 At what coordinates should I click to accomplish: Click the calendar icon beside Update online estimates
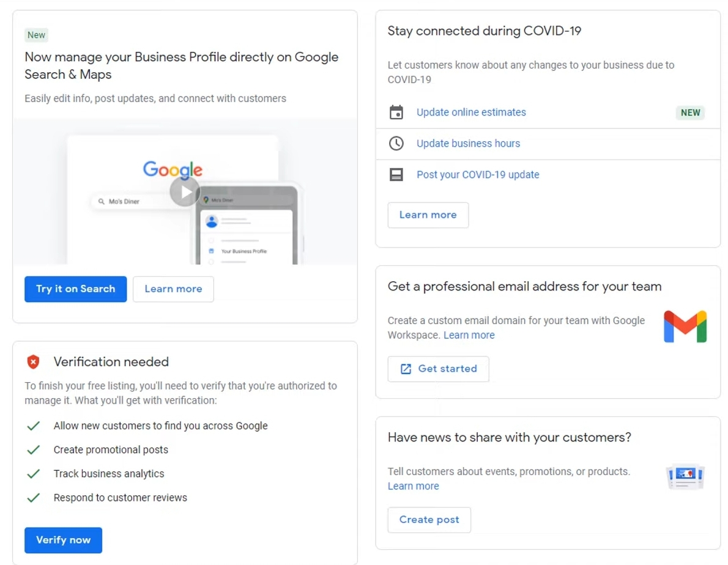pyautogui.click(x=396, y=113)
